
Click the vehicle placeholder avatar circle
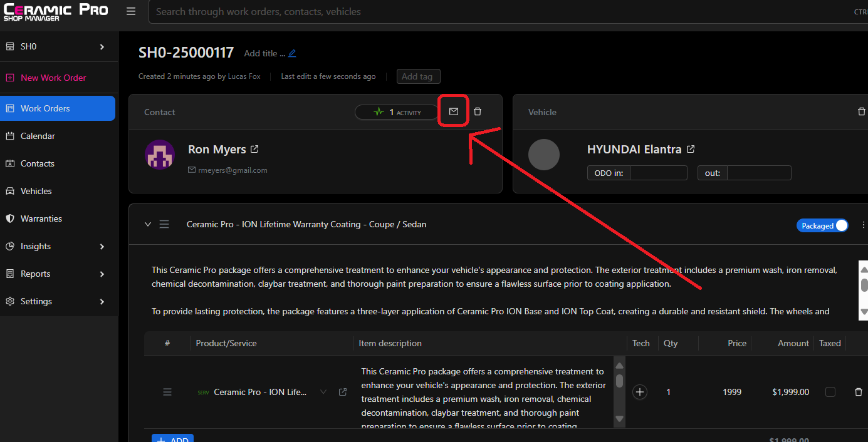click(544, 155)
